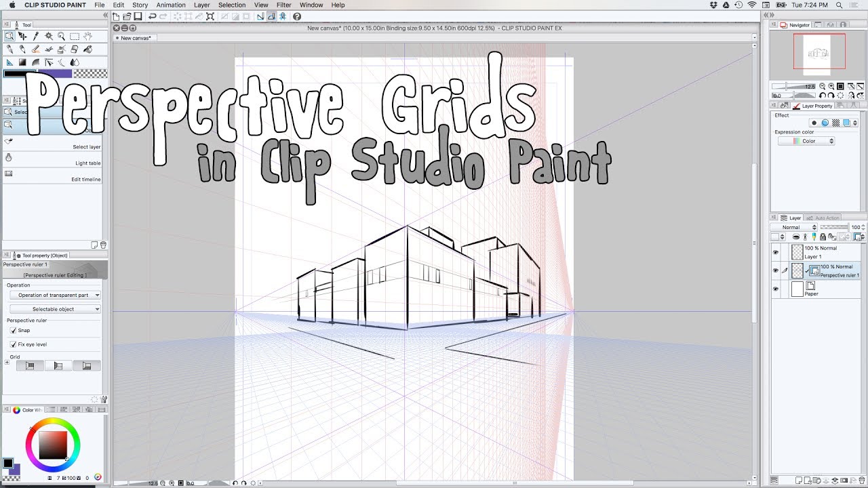Click the New file icon in command bar

[117, 17]
